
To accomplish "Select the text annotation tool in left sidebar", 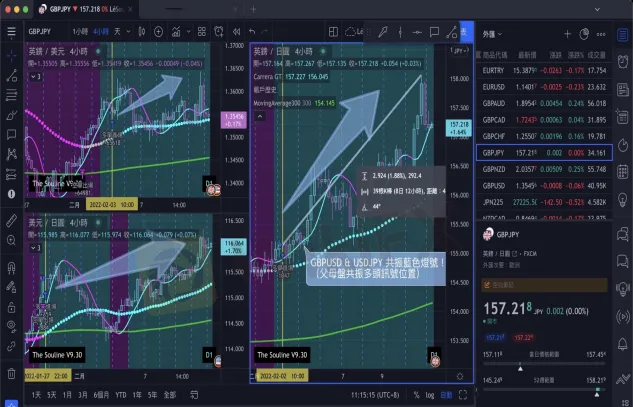I will pos(11,134).
